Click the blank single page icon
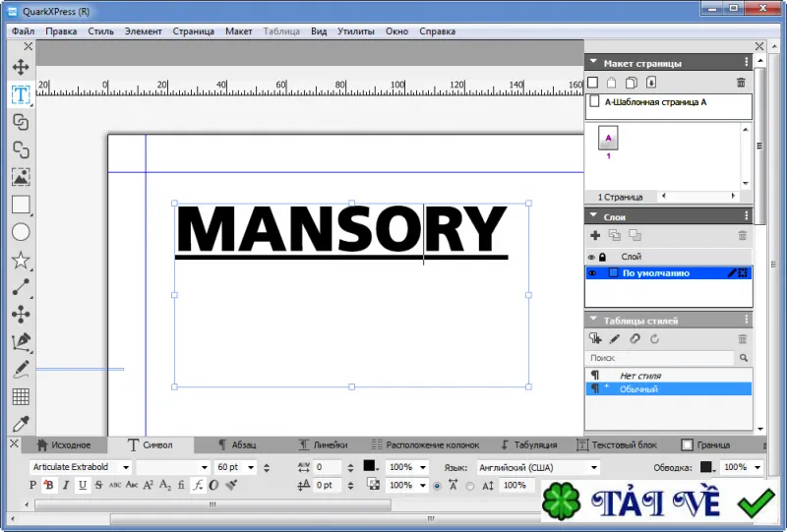This screenshot has height=532, width=787. click(x=593, y=83)
